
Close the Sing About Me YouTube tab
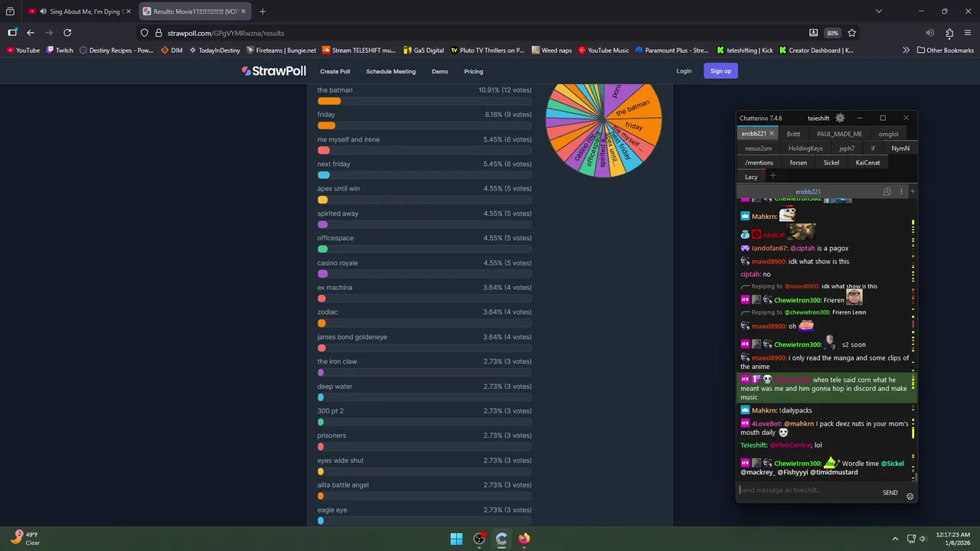tap(127, 11)
